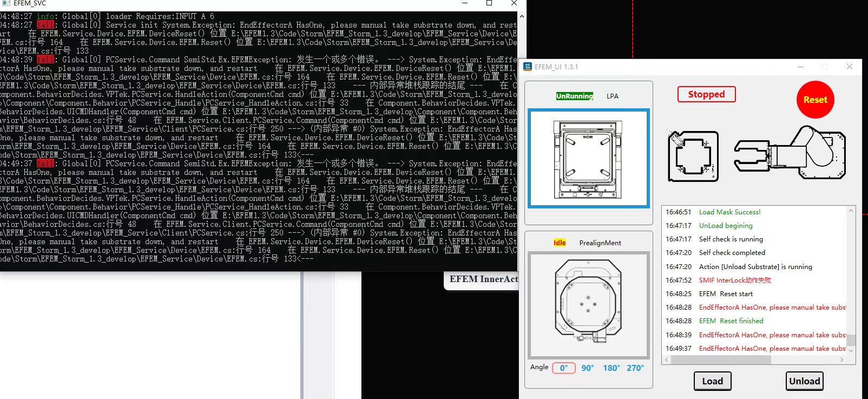Select the 'SMIF InterLock' error log entry
The height and width of the screenshot is (399, 868).
735,280
